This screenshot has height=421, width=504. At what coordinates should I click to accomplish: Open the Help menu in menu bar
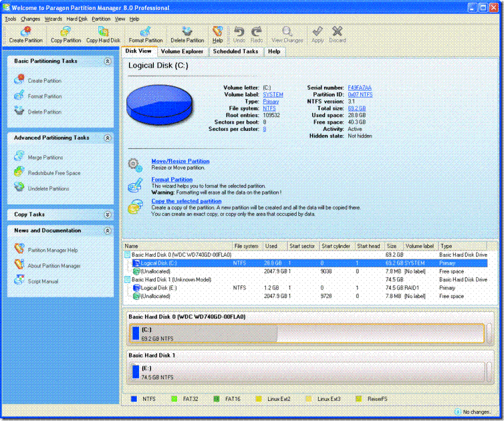pyautogui.click(x=134, y=19)
